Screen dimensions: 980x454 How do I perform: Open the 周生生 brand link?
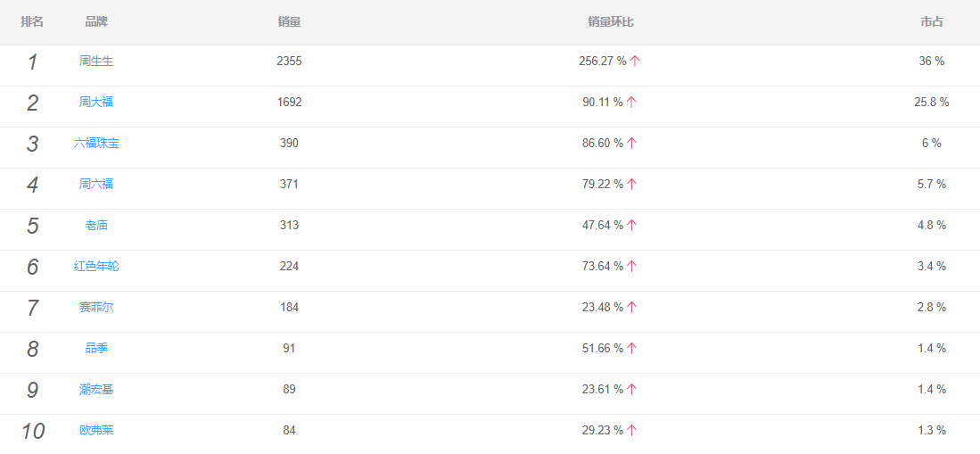96,62
